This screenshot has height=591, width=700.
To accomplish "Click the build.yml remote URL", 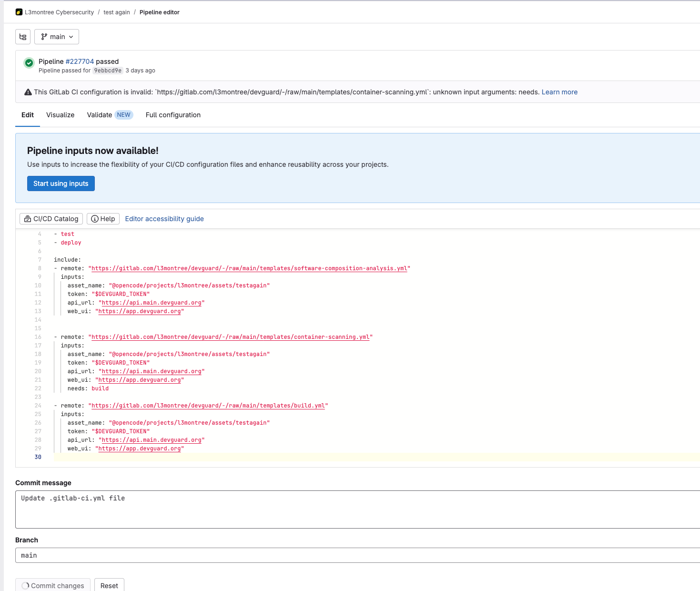I will [x=208, y=406].
